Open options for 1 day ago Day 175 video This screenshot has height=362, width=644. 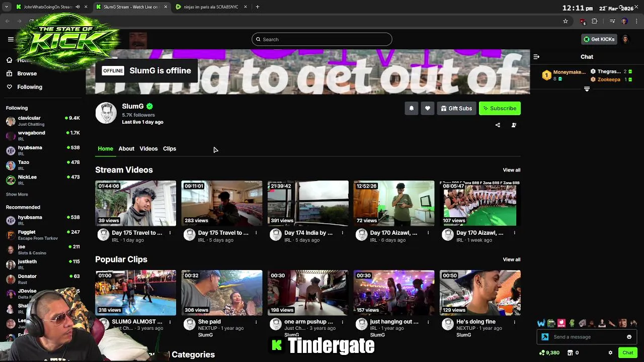tap(170, 233)
